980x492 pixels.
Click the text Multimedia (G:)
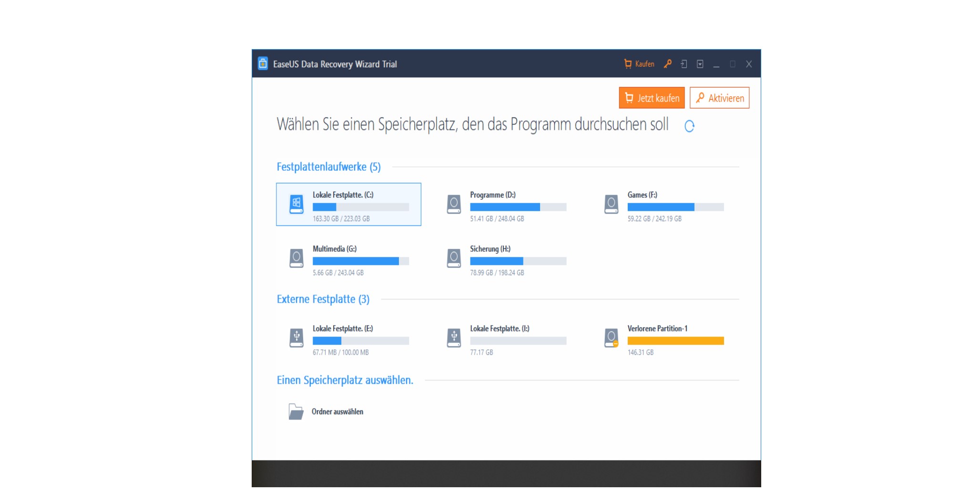[334, 249]
